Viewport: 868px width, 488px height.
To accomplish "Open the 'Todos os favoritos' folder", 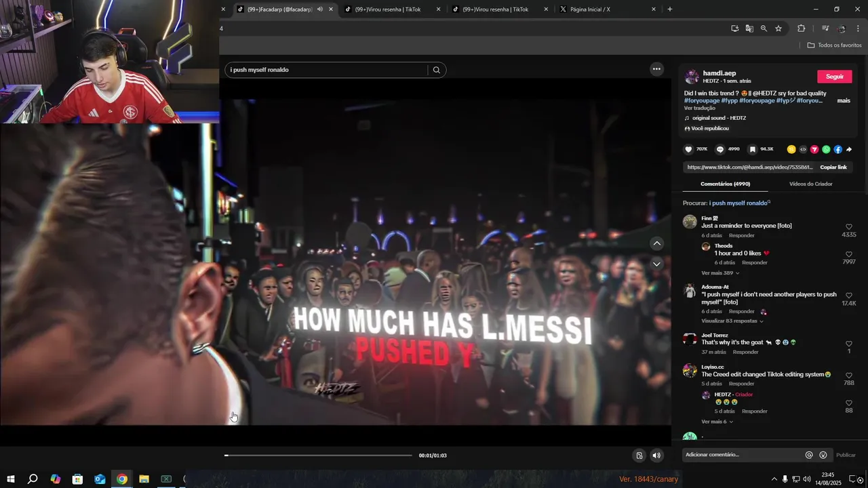I will pos(835,45).
